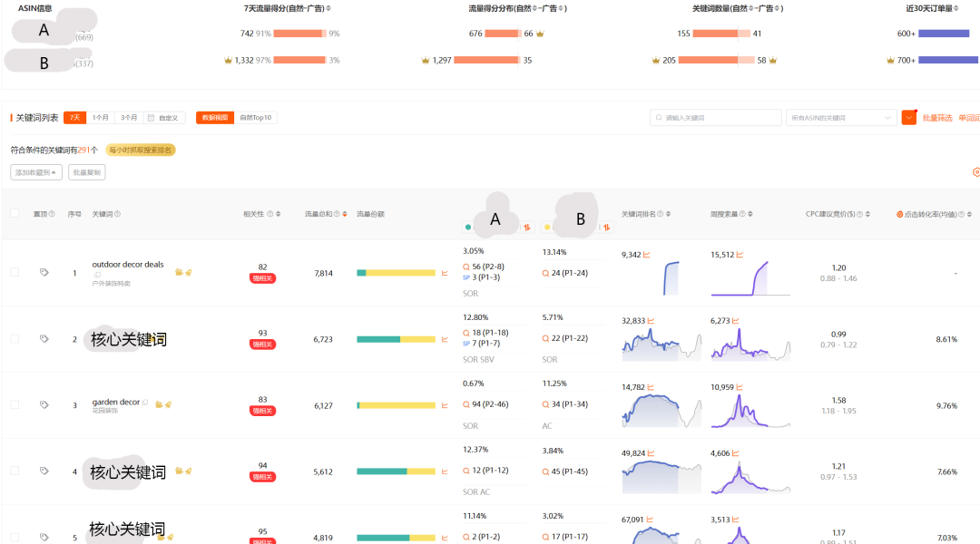This screenshot has height=544, width=980.
Task: Switch to the 1个月 tab
Action: [x=101, y=118]
